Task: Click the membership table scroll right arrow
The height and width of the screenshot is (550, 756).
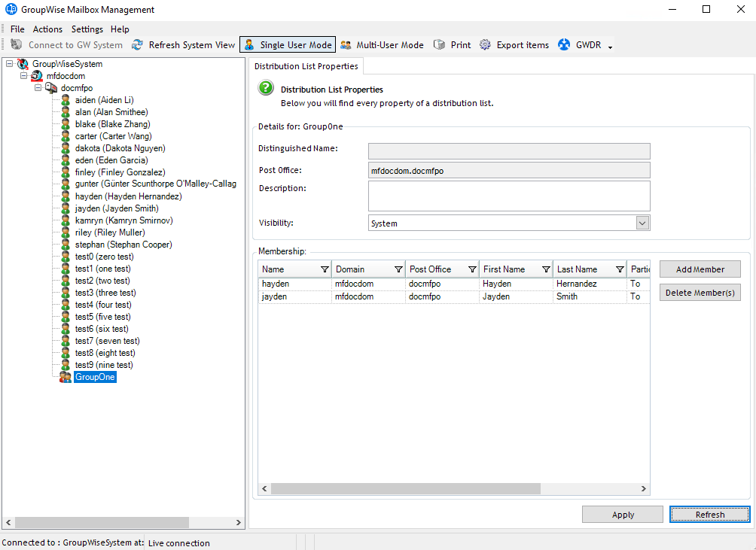Action: click(x=643, y=488)
